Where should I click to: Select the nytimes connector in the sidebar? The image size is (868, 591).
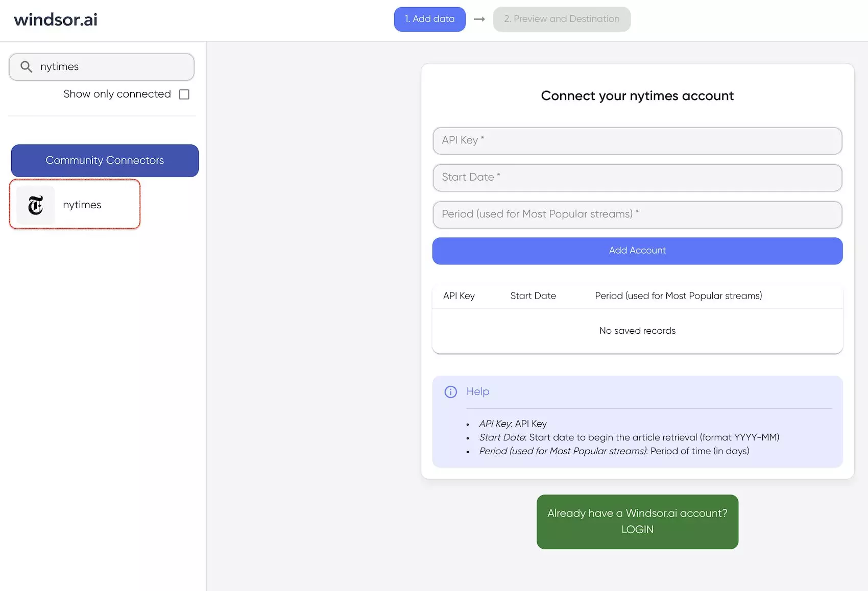click(x=75, y=204)
